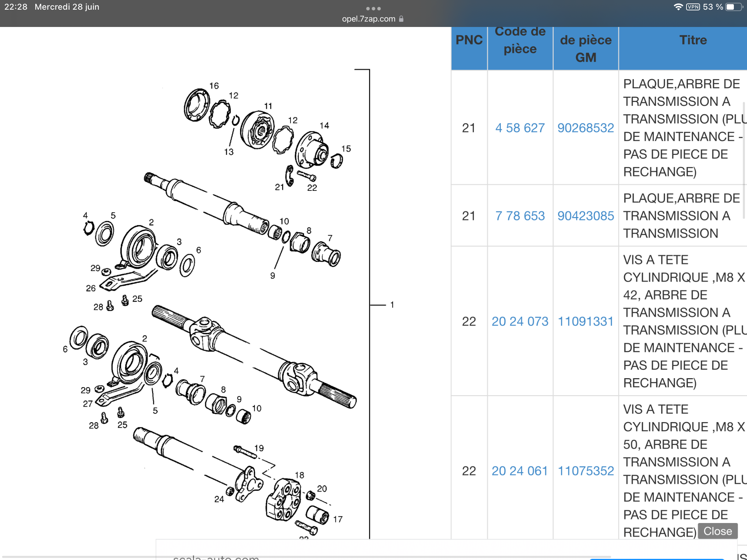Image resolution: width=747 pixels, height=560 pixels.
Task: Open part code link 4 58 627
Action: 520,128
